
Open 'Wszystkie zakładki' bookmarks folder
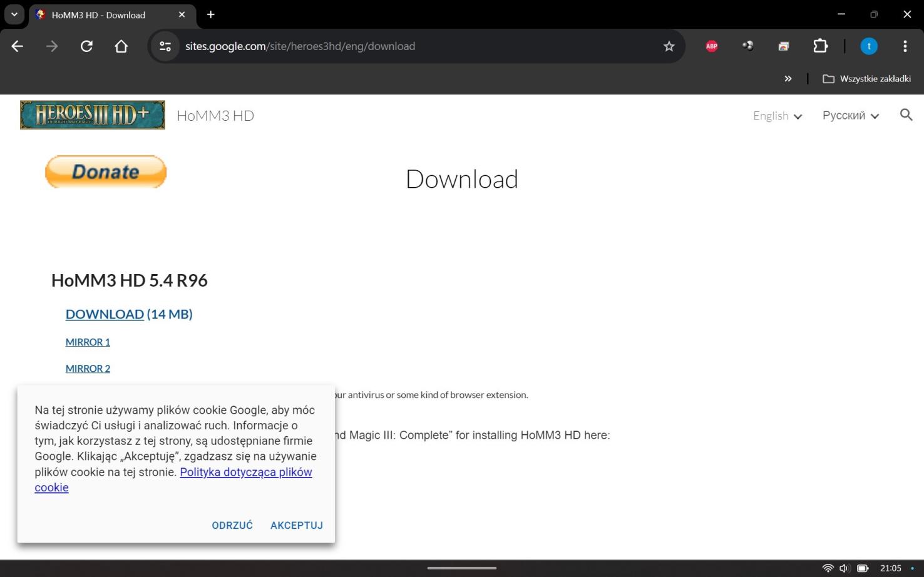866,78
